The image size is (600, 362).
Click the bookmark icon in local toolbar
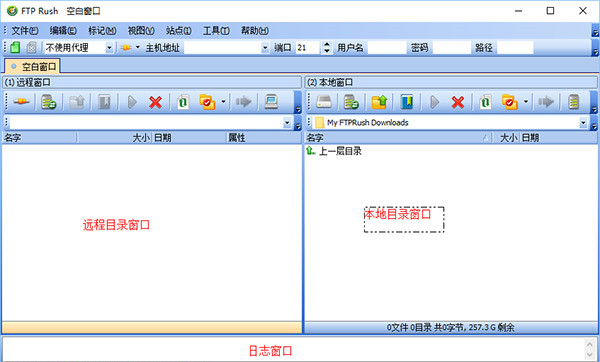click(x=407, y=102)
